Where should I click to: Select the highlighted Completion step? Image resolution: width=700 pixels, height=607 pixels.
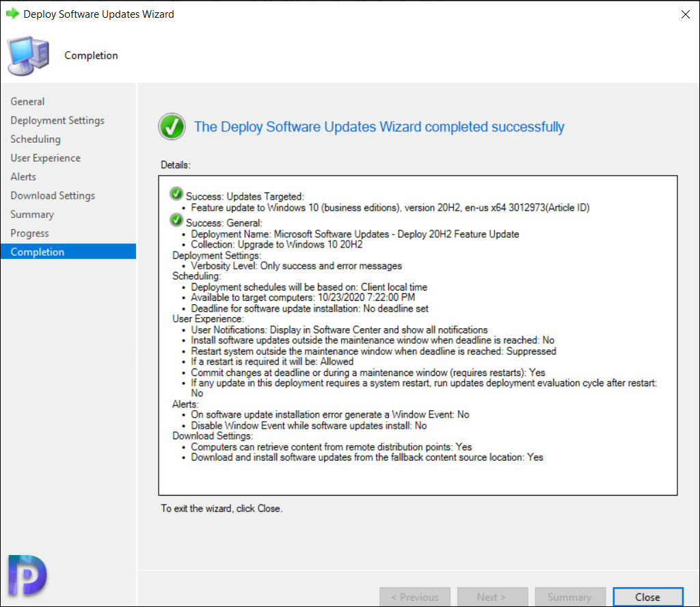pyautogui.click(x=68, y=252)
